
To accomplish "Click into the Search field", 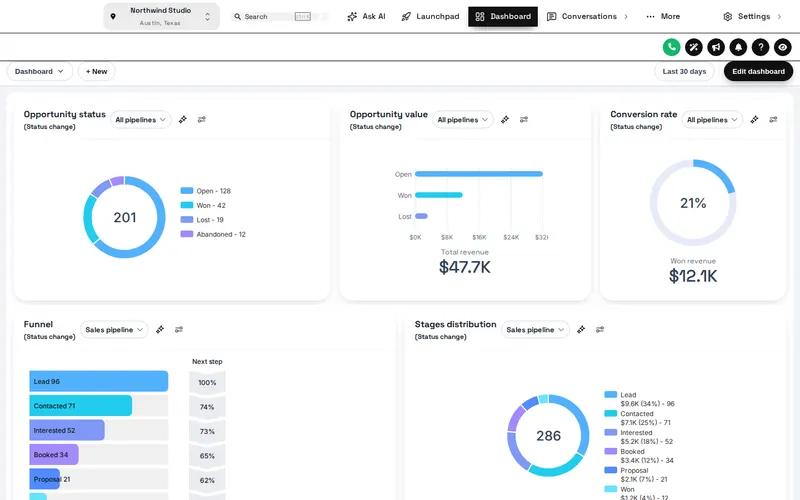I will pos(279,17).
